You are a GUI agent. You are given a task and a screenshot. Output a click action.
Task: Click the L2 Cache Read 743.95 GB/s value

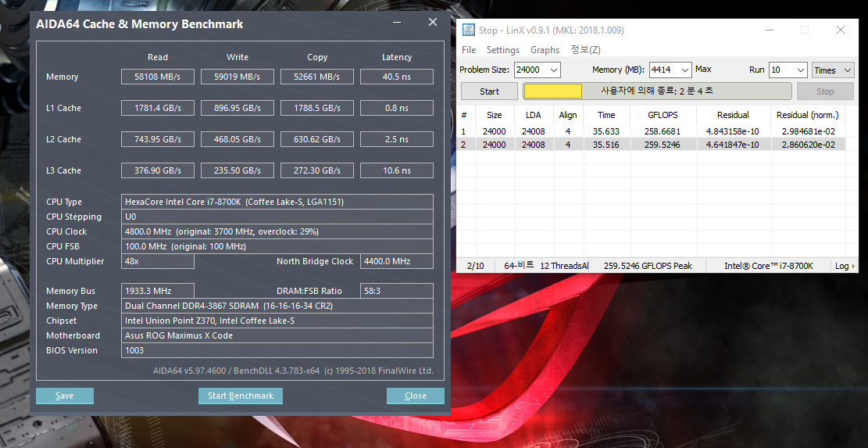(x=158, y=139)
